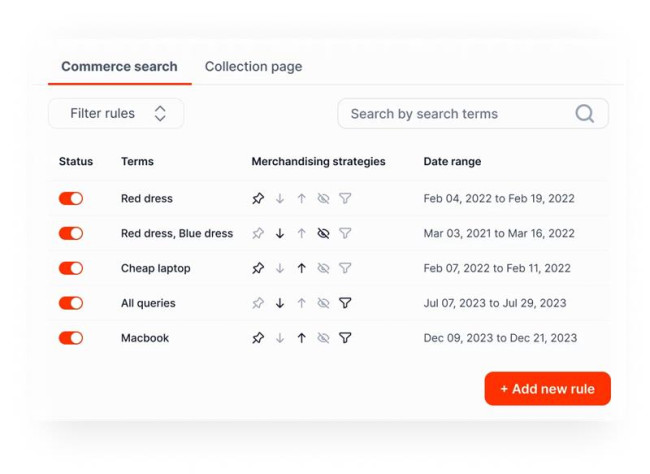Click the pin icon in Red dress row

point(258,199)
